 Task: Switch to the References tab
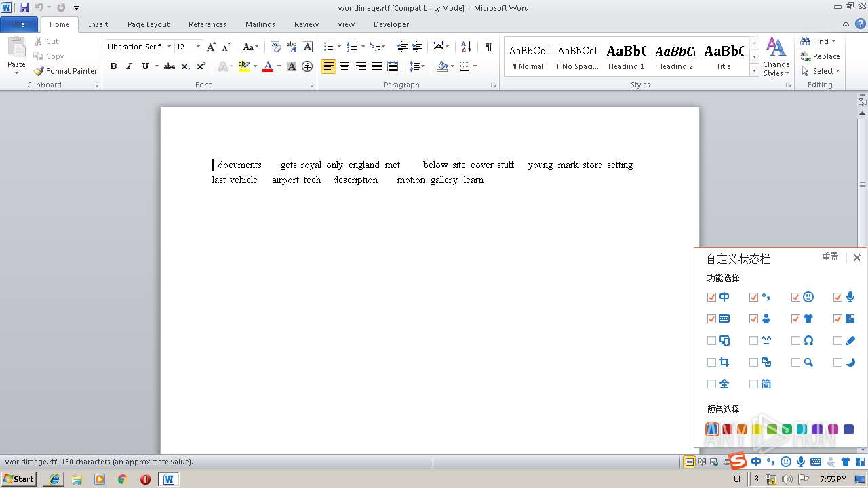208,24
